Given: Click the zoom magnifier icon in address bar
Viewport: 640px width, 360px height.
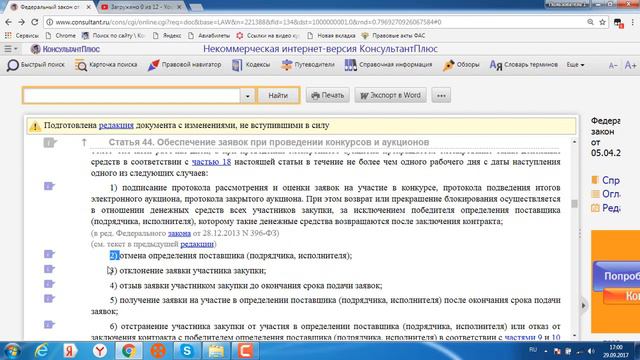Looking at the screenshot, I should tap(590, 22).
